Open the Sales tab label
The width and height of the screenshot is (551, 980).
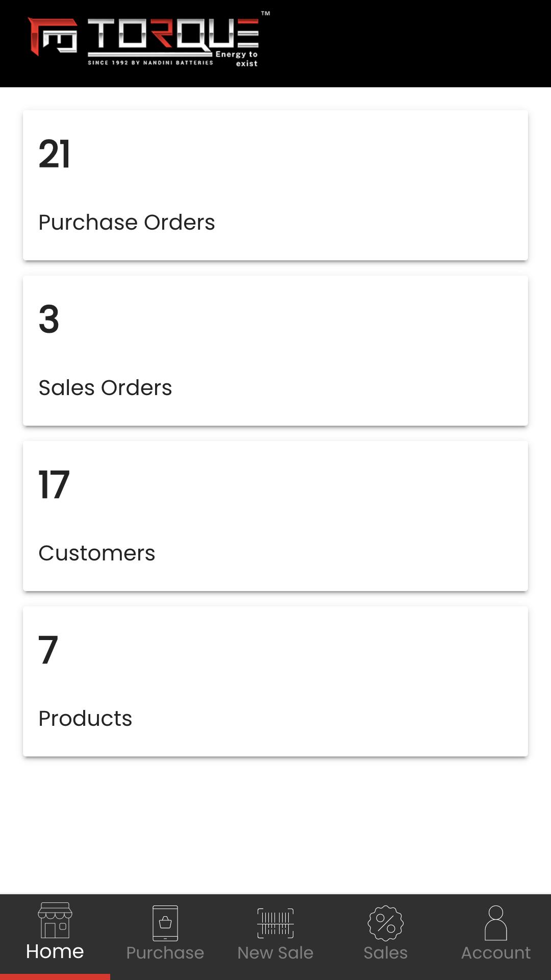coord(386,953)
